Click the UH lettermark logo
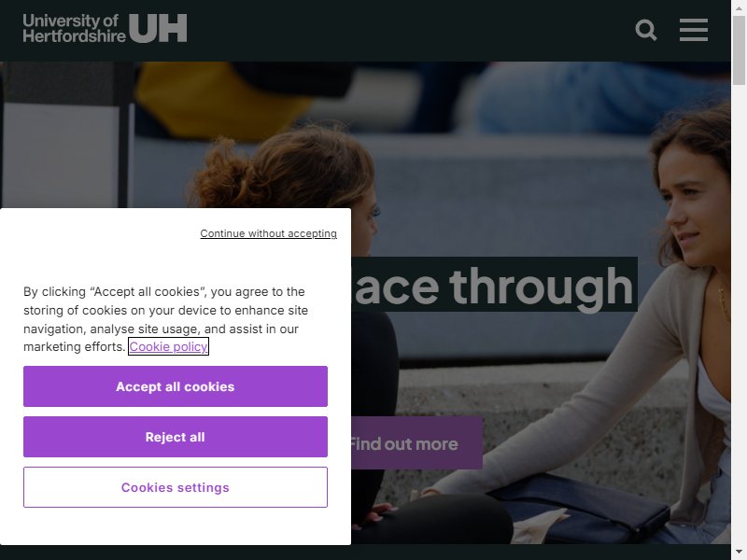 pos(158,28)
